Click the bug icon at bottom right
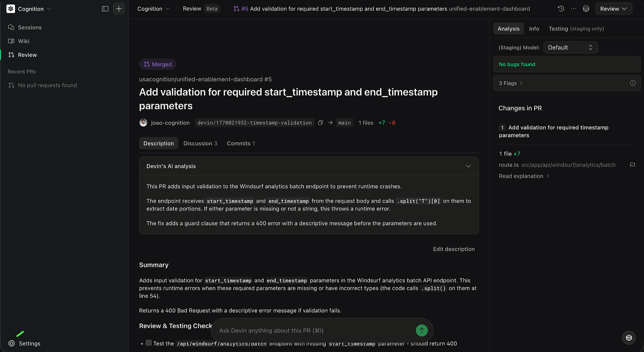644x352 pixels. pos(629,338)
